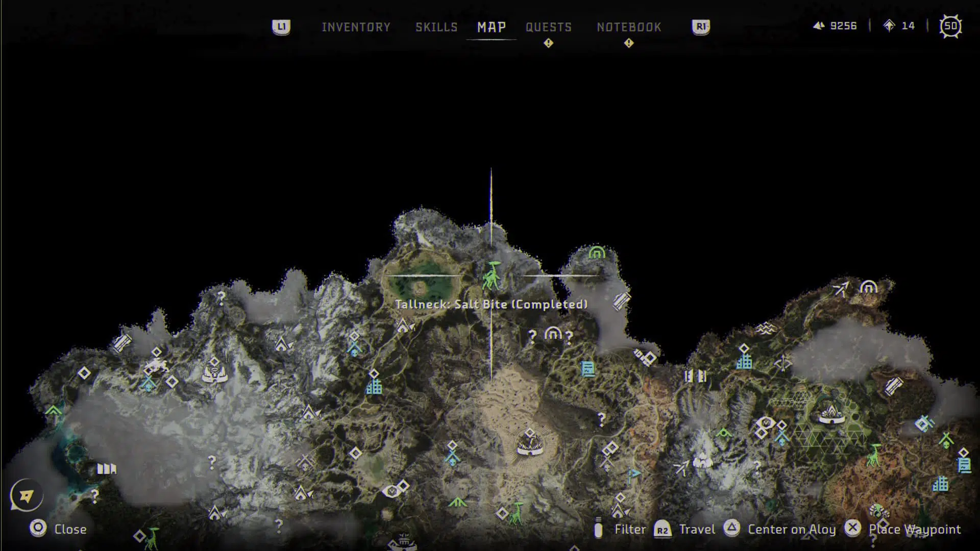Select the question mark left of the white arch
This screenshot has height=551, width=980.
[532, 336]
